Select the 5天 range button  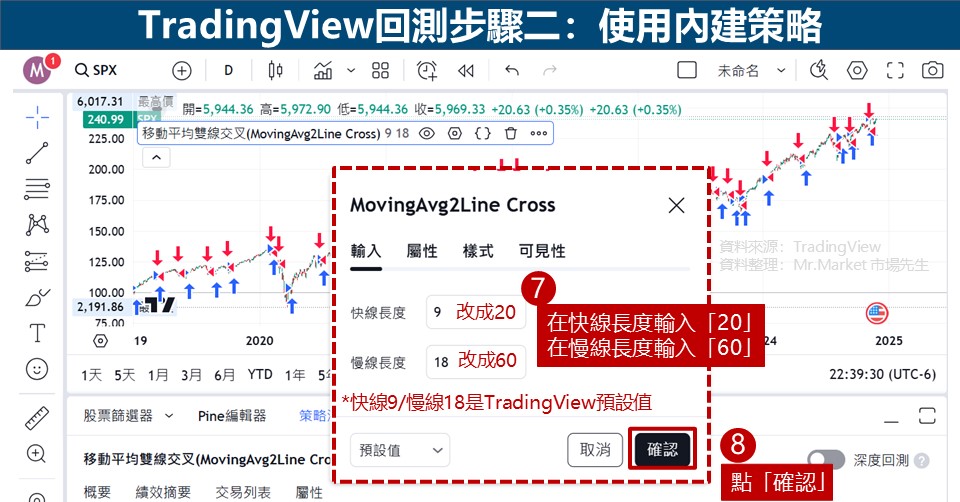pos(124,375)
